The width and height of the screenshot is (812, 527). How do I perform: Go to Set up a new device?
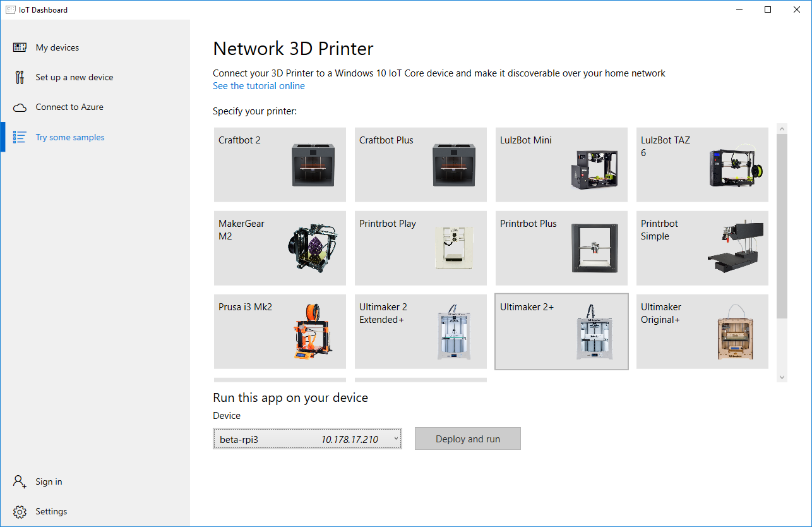(95, 77)
